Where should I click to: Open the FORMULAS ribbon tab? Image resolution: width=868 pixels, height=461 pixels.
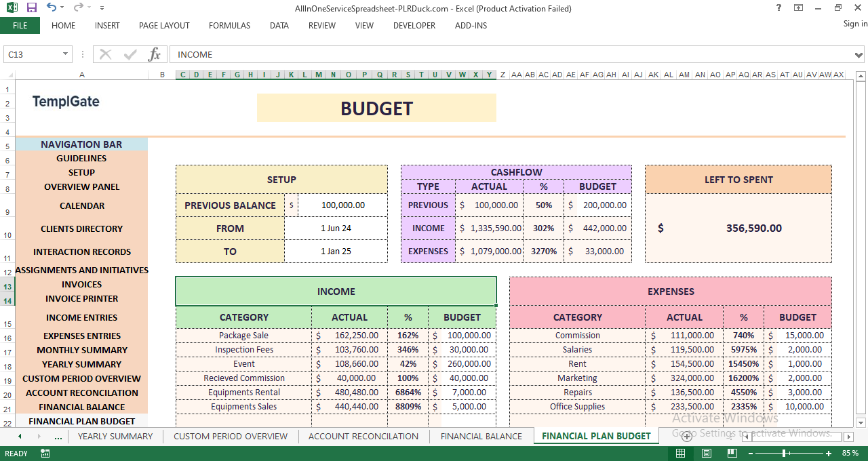[x=229, y=26]
